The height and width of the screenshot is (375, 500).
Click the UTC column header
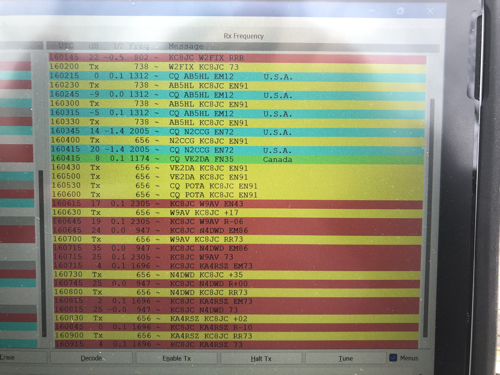66,46
